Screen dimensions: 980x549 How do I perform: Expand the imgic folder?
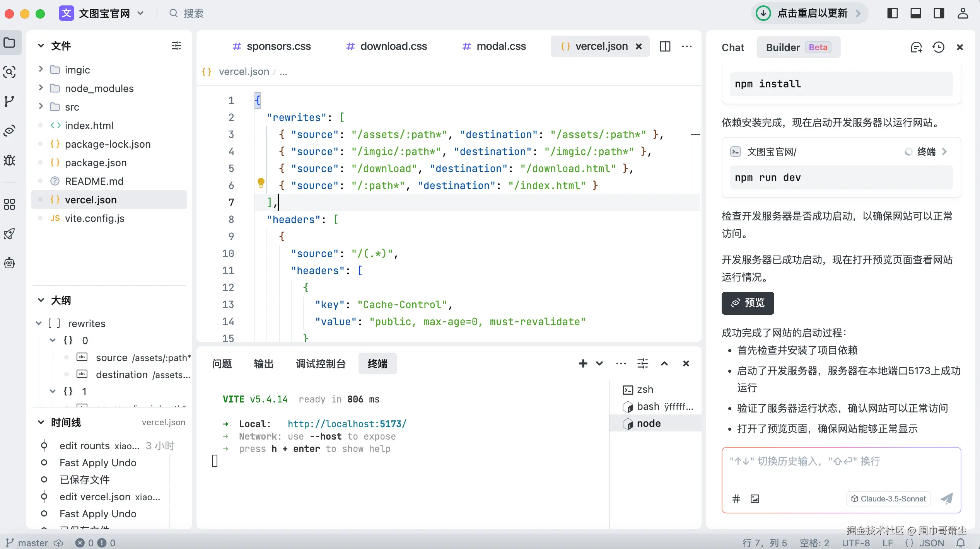(41, 69)
